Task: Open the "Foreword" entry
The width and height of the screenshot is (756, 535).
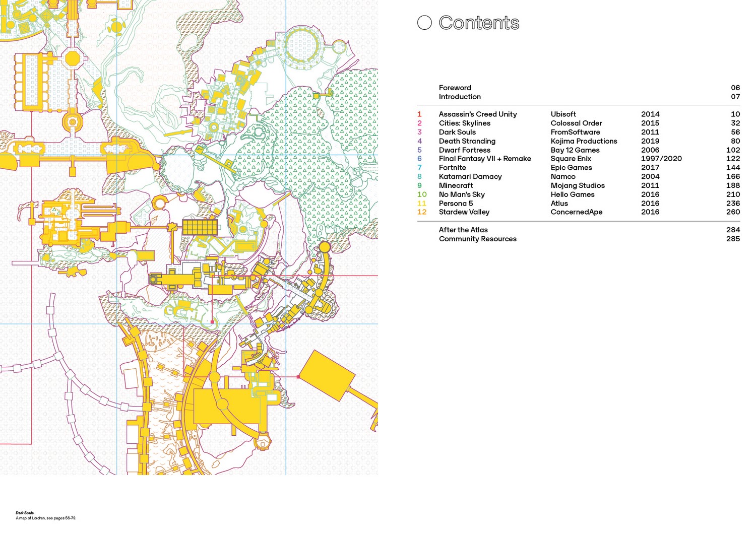Action: pos(455,88)
